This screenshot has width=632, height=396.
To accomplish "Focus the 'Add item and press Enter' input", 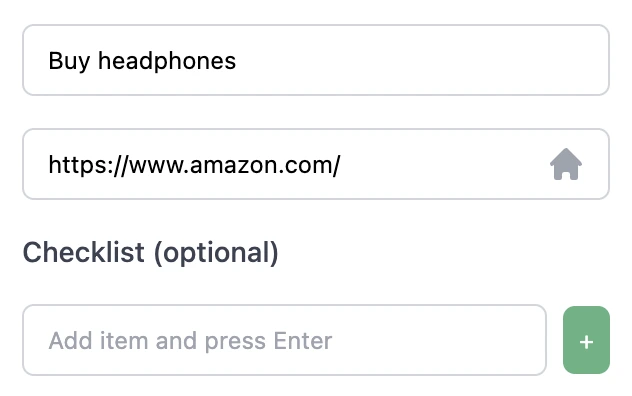I will point(285,340).
